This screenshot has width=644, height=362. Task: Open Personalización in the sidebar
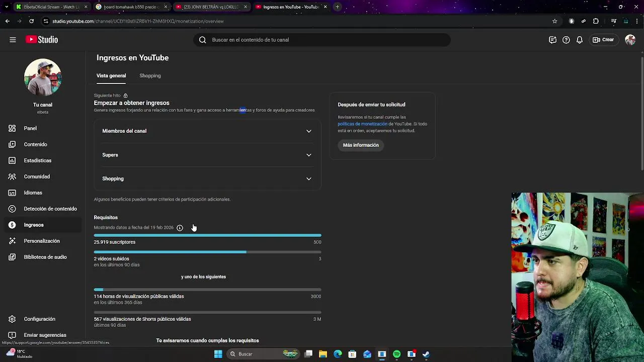[x=42, y=241]
